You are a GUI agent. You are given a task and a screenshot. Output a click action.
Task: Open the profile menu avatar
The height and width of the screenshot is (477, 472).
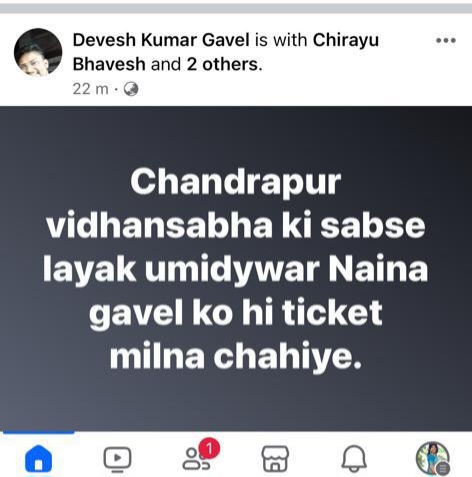pos(433,458)
